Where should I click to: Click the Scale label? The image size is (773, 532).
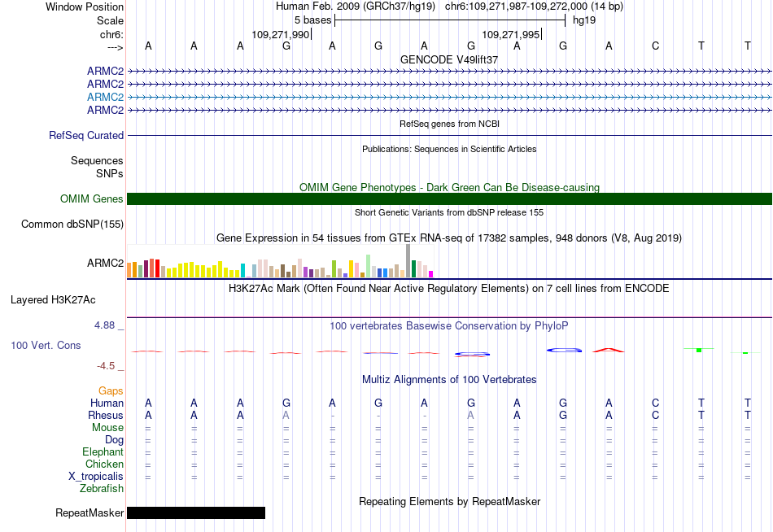tap(110, 20)
